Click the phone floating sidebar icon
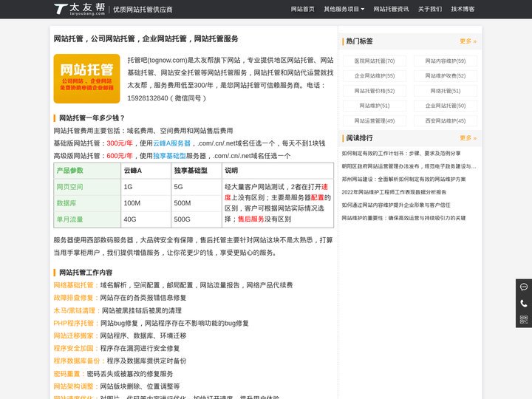Image resolution: width=532 pixels, height=399 pixels. click(524, 304)
